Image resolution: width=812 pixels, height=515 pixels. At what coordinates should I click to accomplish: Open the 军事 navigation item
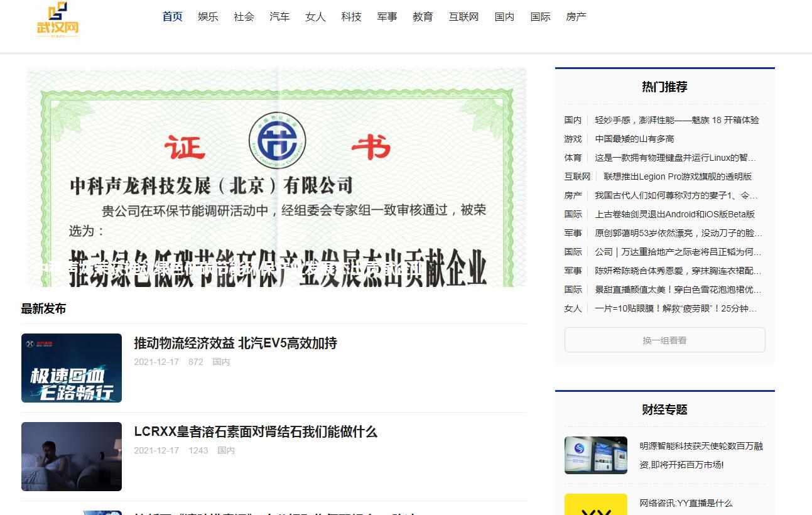[x=387, y=17]
